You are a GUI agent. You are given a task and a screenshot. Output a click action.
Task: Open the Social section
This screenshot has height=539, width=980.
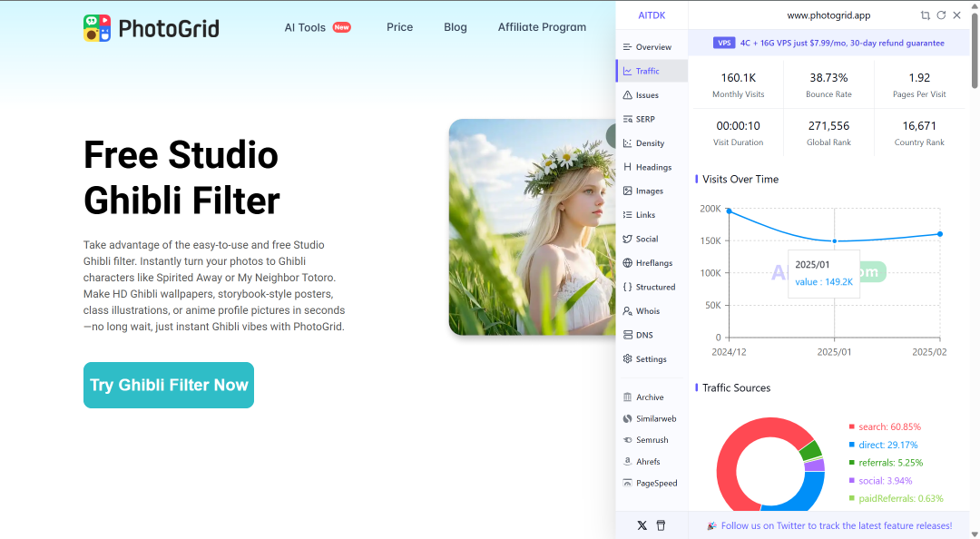(652, 239)
